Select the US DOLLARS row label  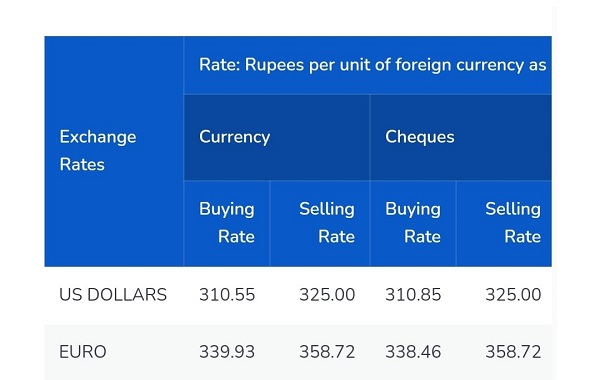pos(113,295)
